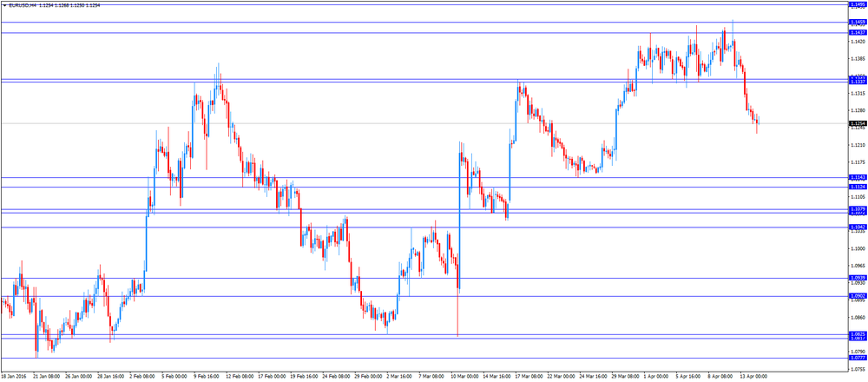Click the 1.1385 price scale value
This screenshot has height=382, width=868.
(x=857, y=59)
